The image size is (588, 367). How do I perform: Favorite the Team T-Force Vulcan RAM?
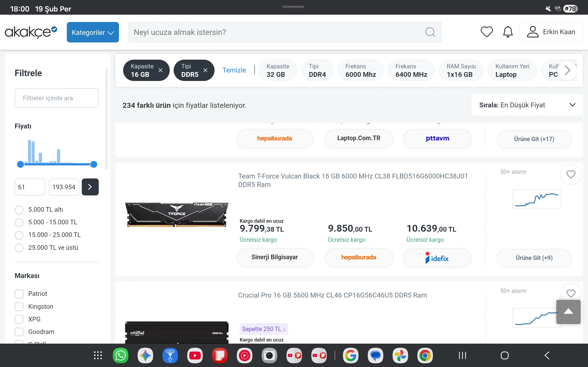(571, 175)
